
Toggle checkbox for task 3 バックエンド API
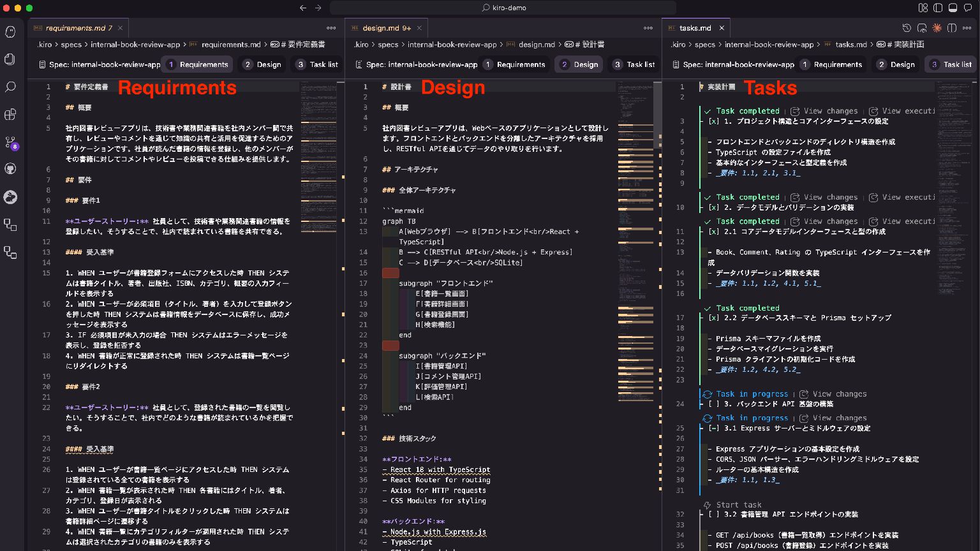[x=714, y=404]
